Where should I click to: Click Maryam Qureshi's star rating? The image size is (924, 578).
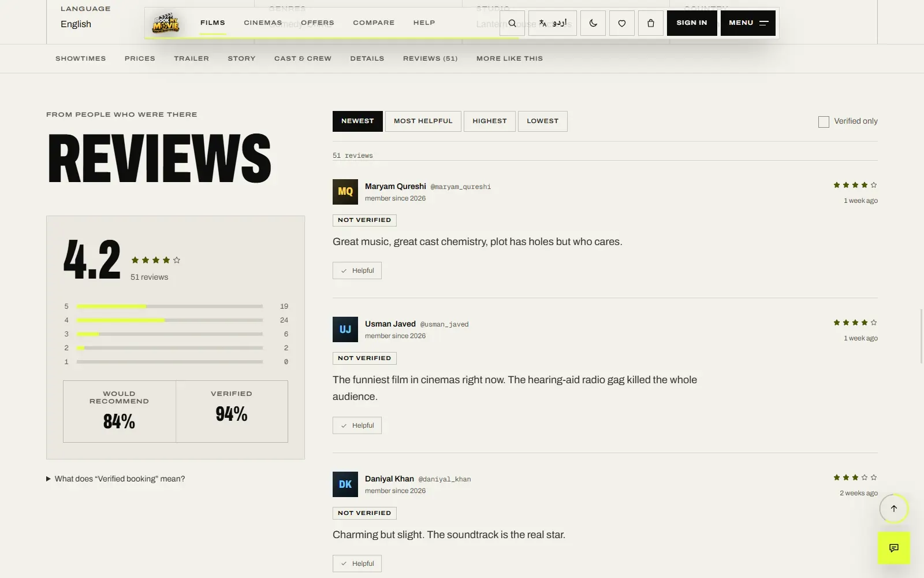coord(855,185)
